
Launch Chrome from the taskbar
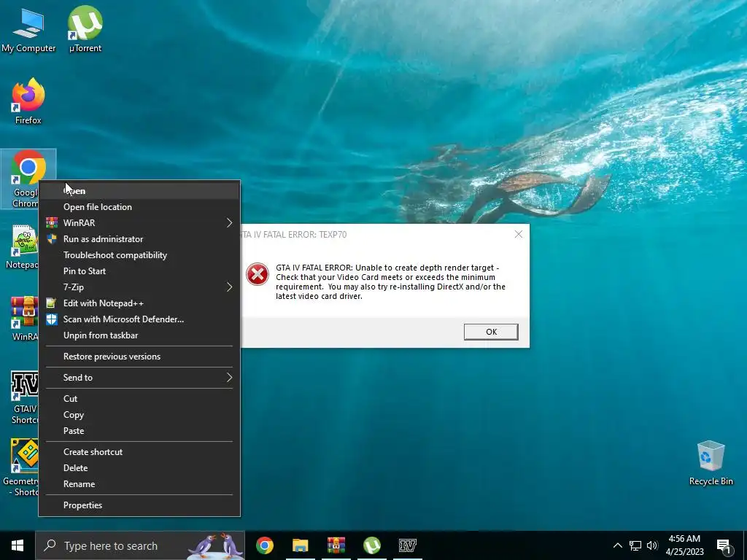(x=264, y=545)
